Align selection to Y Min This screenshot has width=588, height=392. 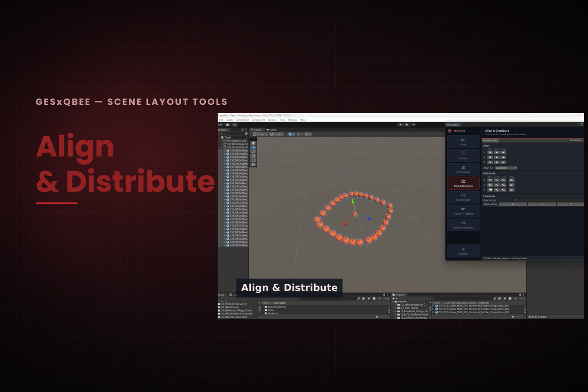coord(490,157)
